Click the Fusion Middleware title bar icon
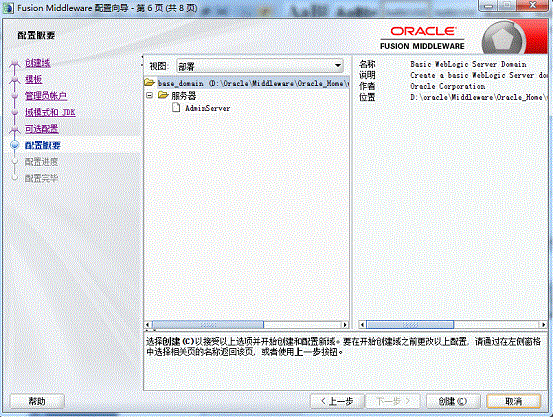Screen dimensions: 554x417 click(x=8, y=8)
